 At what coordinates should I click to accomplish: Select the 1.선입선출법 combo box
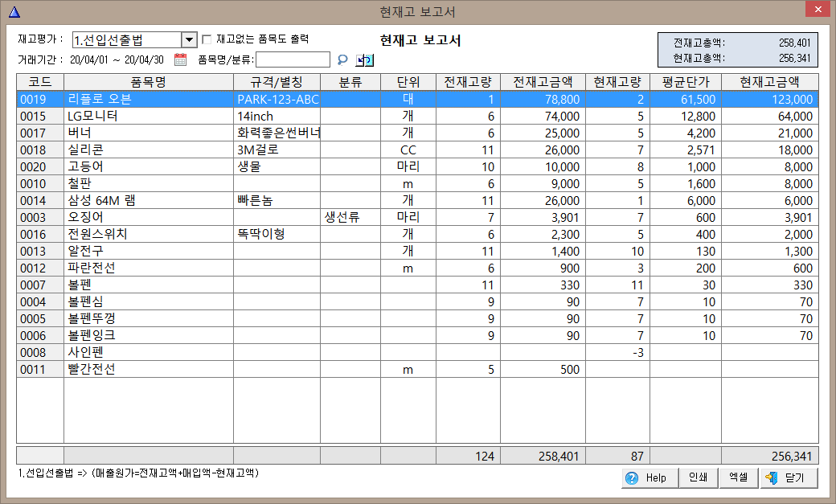134,40
